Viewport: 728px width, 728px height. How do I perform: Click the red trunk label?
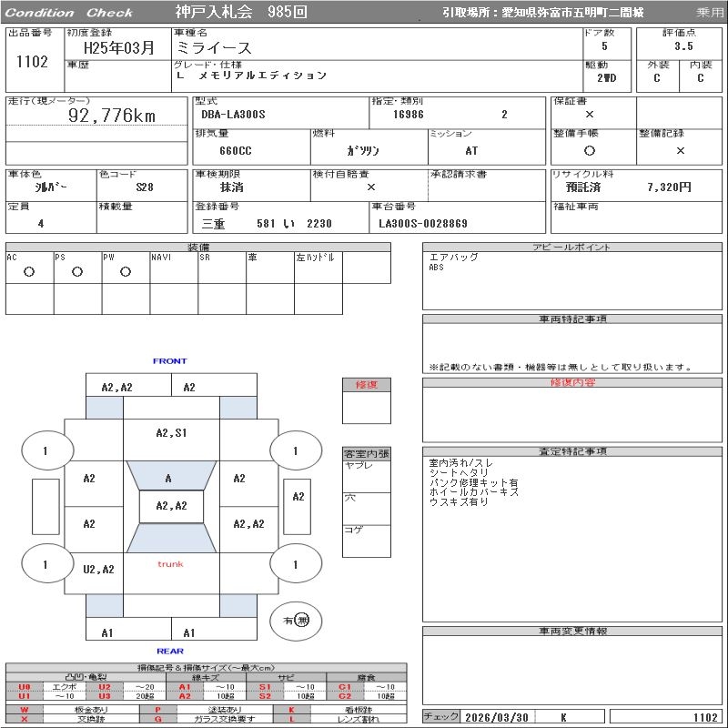point(170,564)
